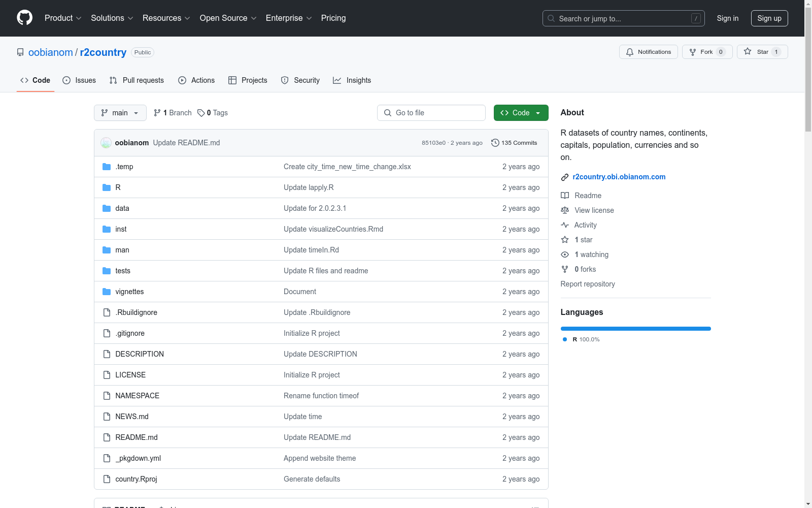Click the repository icon beside oobianom
This screenshot has width=812, height=508.
pos(20,52)
